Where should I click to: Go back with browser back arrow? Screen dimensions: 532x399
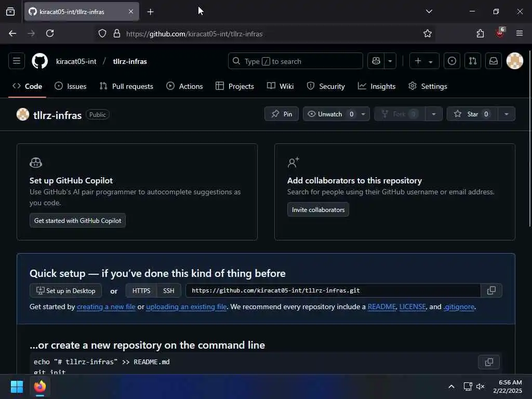12,33
